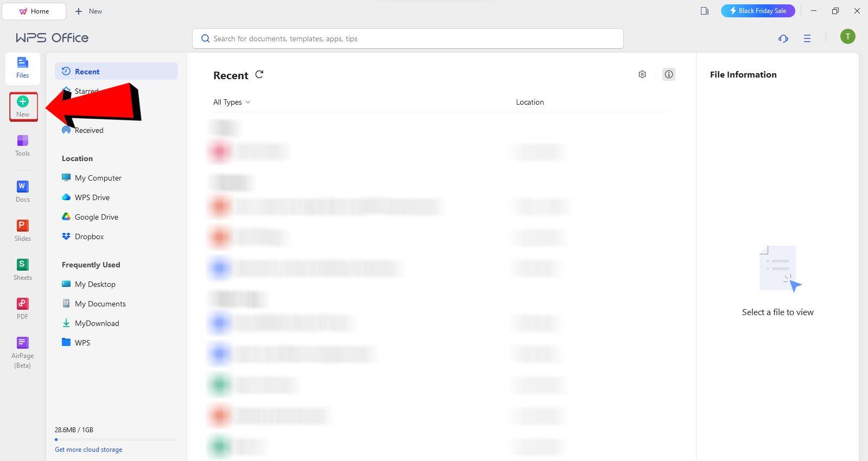Switch to the Home tab

click(x=34, y=11)
